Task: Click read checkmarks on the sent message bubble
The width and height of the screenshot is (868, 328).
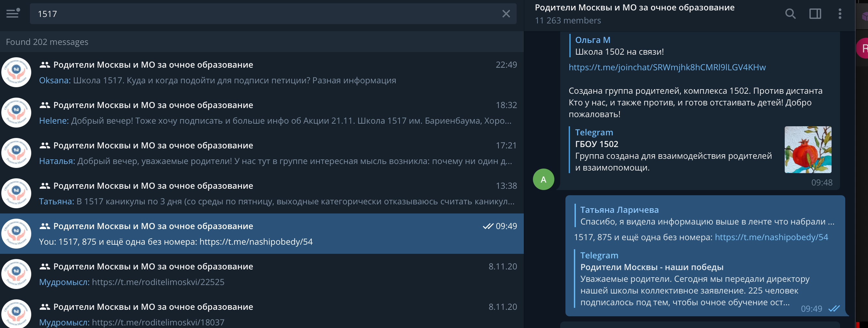Action: click(x=834, y=308)
